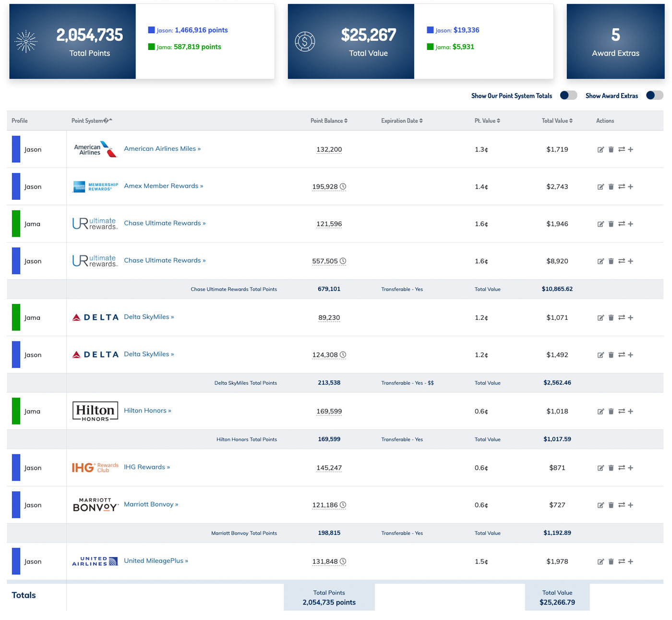
Task: Click clock icon beside Amex Member Rewards balance
Action: click(344, 187)
